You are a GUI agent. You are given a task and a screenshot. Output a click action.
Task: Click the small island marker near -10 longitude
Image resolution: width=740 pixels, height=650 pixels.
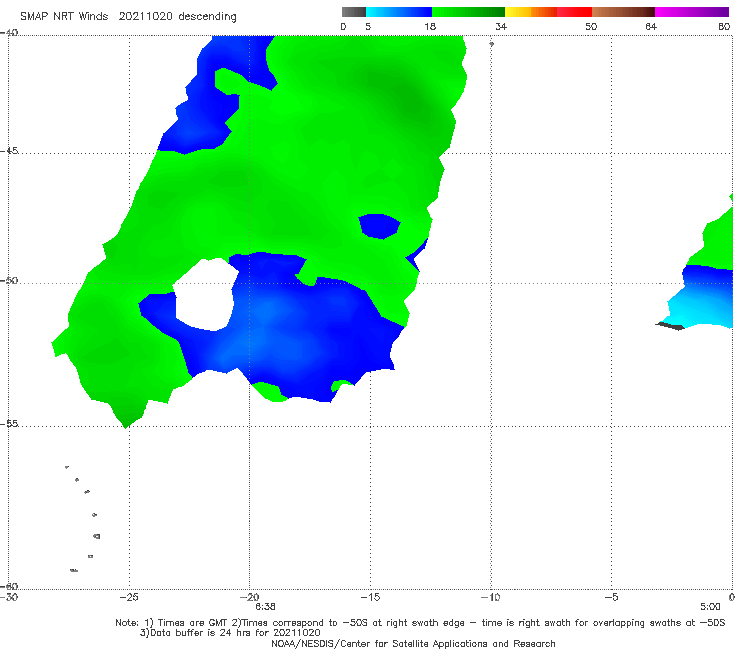click(x=491, y=44)
